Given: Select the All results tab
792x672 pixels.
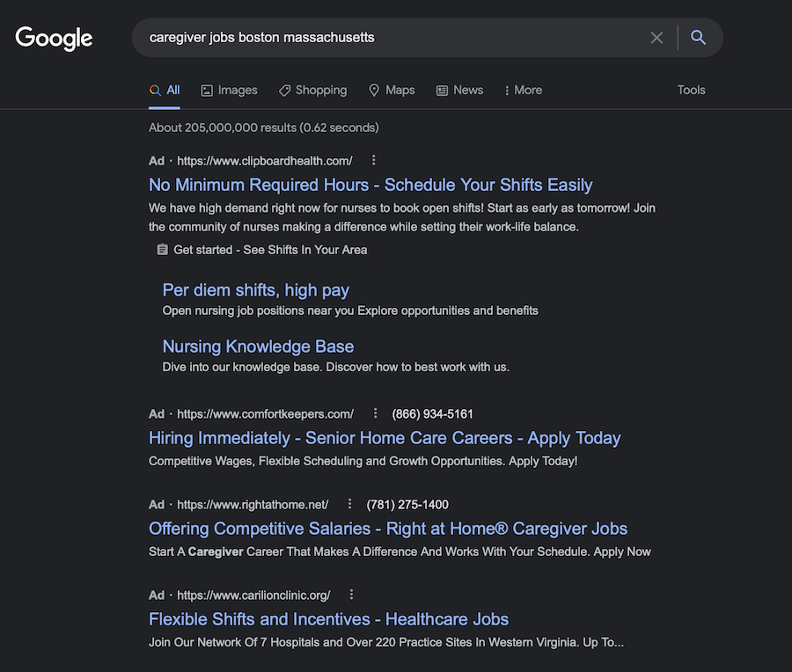Looking at the screenshot, I should click(x=165, y=91).
